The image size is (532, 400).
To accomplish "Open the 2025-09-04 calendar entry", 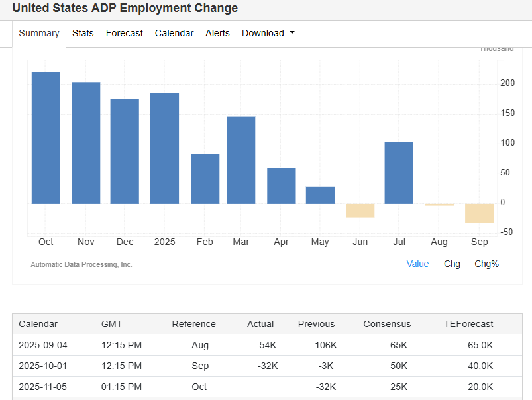I will [42, 345].
